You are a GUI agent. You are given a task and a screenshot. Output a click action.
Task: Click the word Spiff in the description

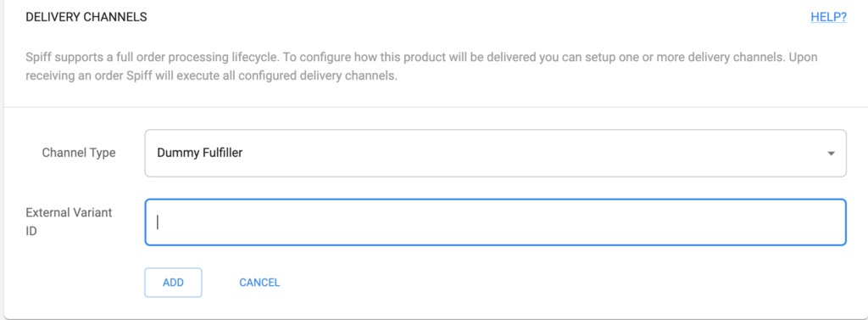click(36, 57)
